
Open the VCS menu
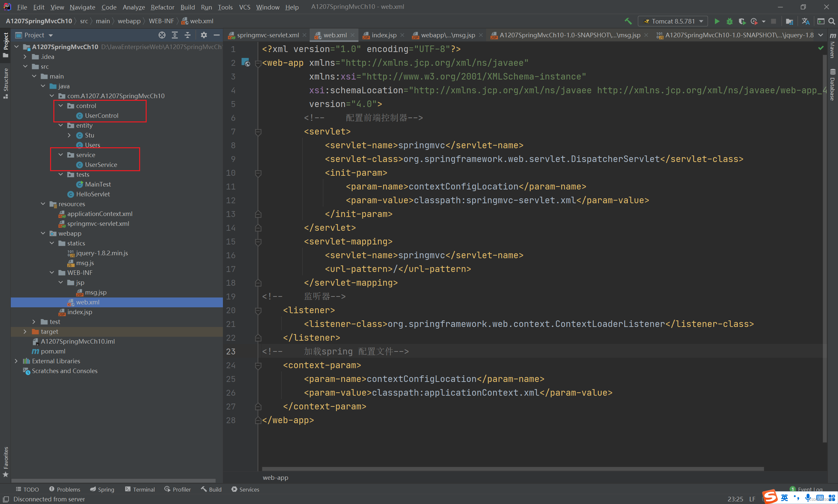tap(245, 7)
